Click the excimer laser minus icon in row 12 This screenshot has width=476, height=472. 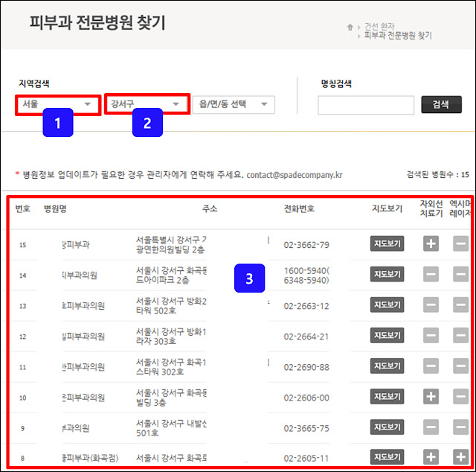460,336
